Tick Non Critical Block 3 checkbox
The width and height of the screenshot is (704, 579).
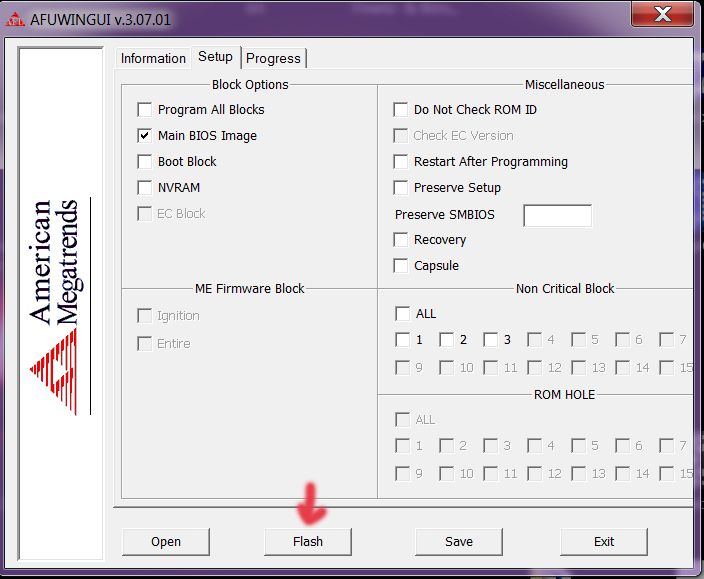[490, 340]
